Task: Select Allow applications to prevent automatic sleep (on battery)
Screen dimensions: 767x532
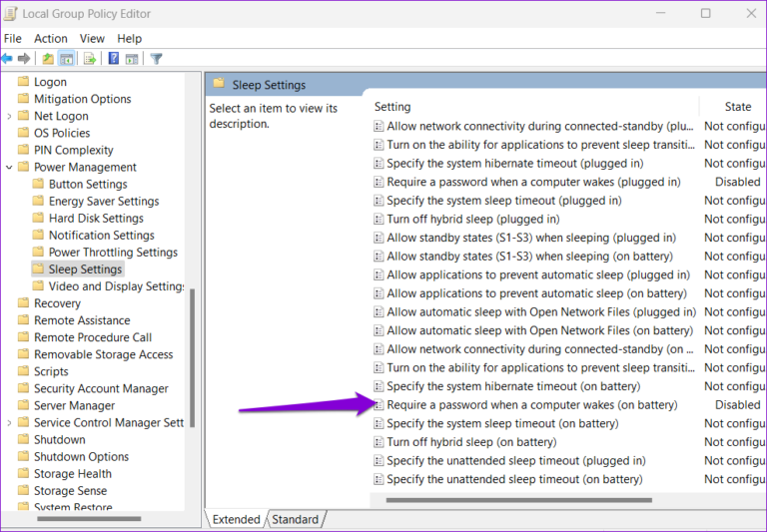Action: click(x=536, y=293)
